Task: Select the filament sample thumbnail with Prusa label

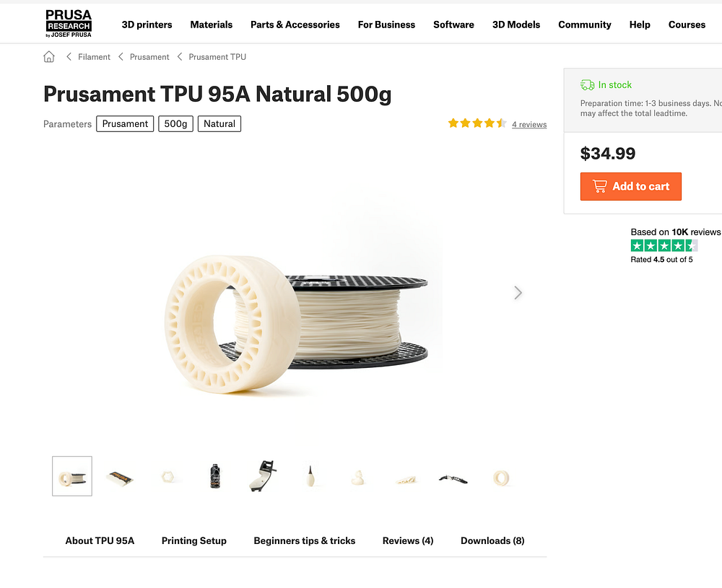Action: click(x=120, y=478)
